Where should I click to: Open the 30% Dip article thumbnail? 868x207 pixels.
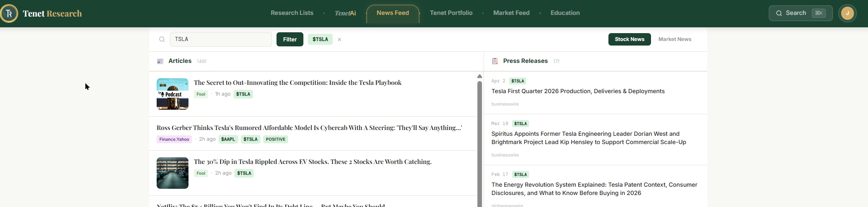172,173
